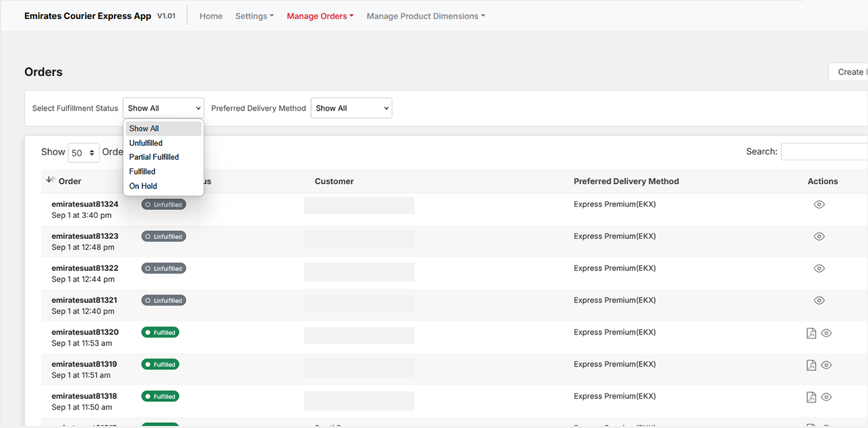
Task: View order emiratesuat81318 via eye icon
Action: coord(826,397)
